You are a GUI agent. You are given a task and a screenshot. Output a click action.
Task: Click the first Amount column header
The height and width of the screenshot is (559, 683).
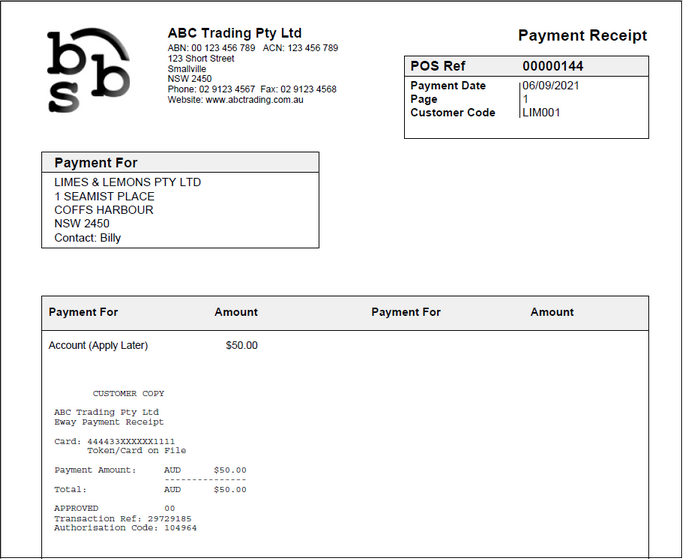point(236,313)
